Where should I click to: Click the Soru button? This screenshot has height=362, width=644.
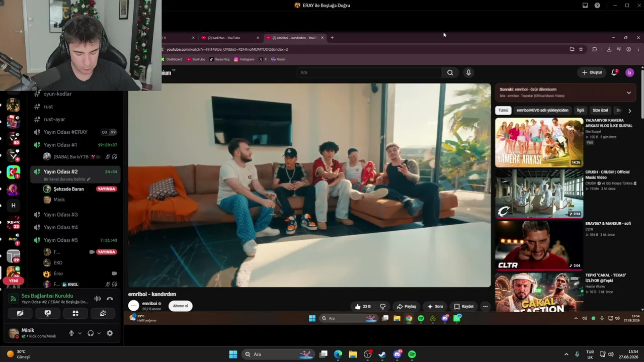click(x=435, y=306)
